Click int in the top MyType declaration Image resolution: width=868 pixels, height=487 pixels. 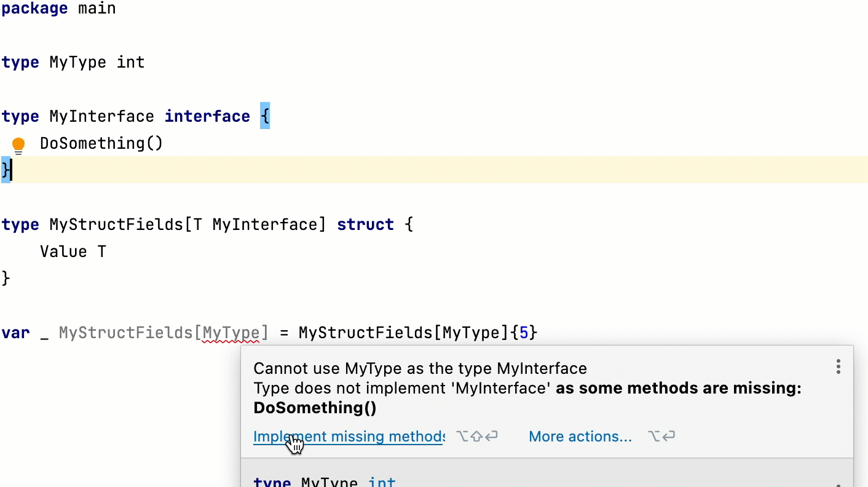[130, 62]
